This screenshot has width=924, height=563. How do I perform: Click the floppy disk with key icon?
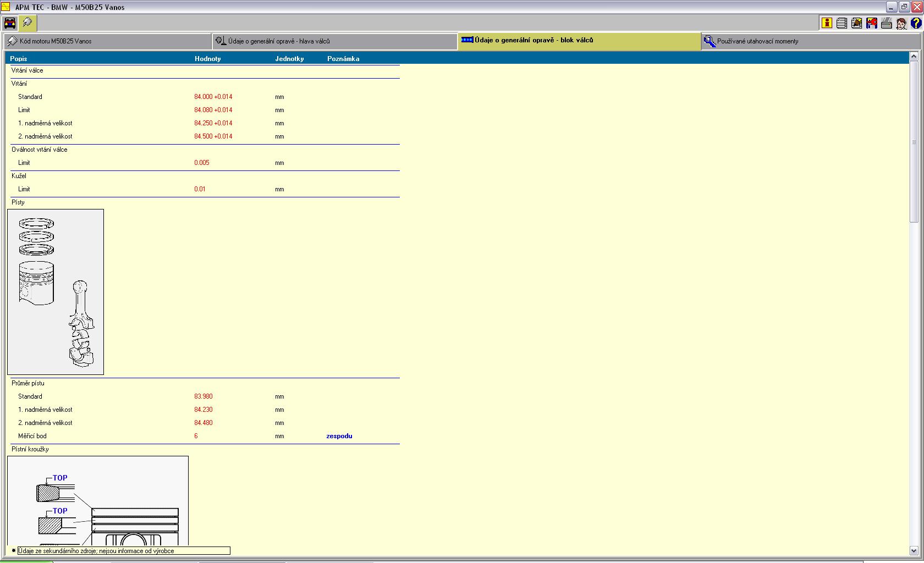(871, 23)
